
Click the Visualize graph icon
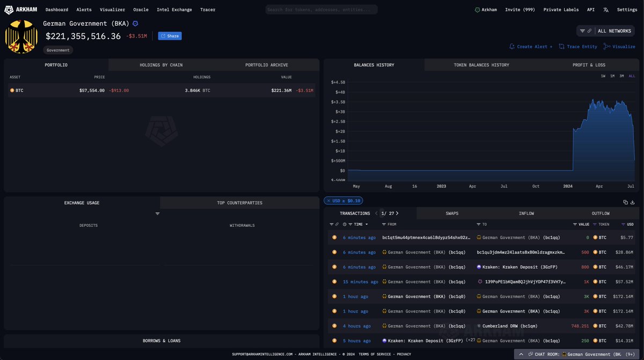point(607,47)
